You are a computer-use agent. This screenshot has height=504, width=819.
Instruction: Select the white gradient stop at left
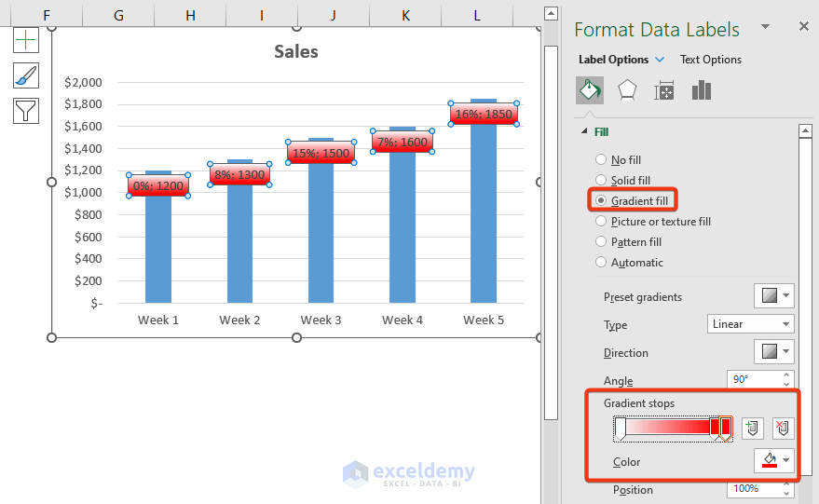pos(620,429)
